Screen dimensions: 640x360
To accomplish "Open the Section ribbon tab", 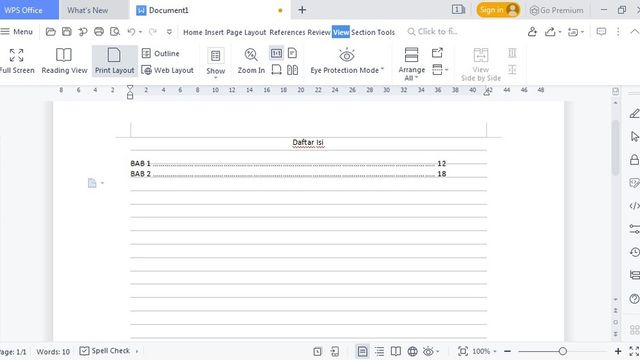I will (x=362, y=32).
